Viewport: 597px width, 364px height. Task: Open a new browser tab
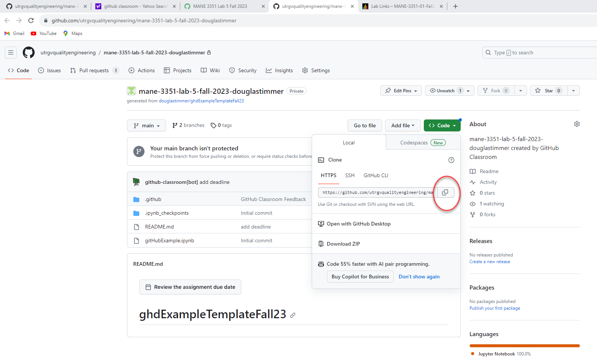455,6
